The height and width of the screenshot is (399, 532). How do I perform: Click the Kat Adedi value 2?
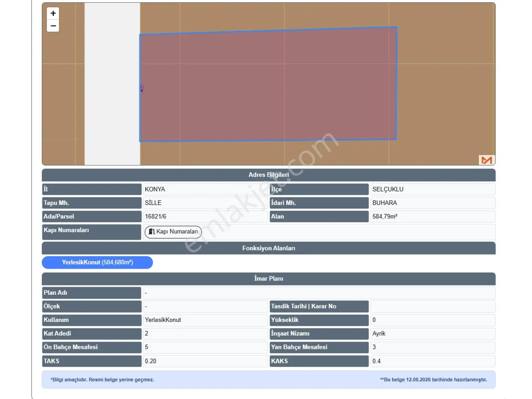pyautogui.click(x=147, y=333)
